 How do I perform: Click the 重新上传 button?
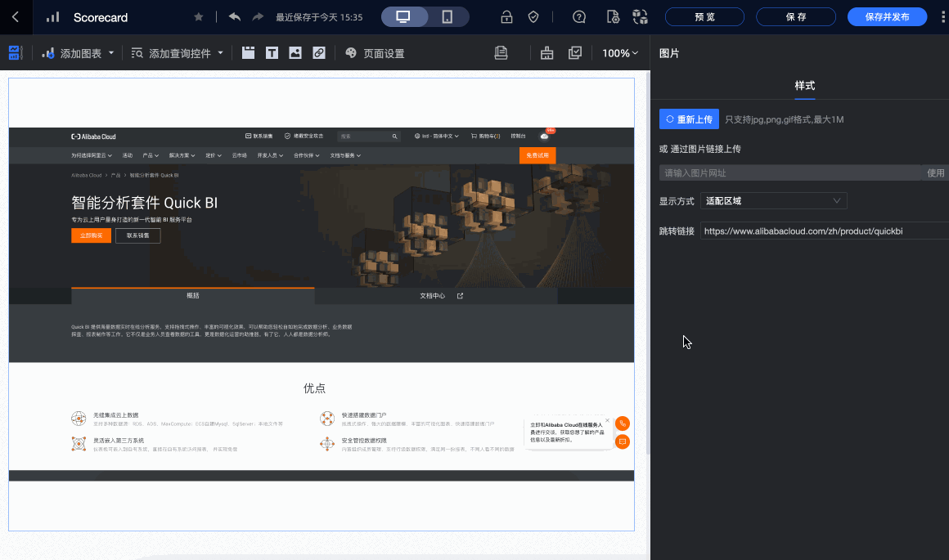(x=689, y=119)
